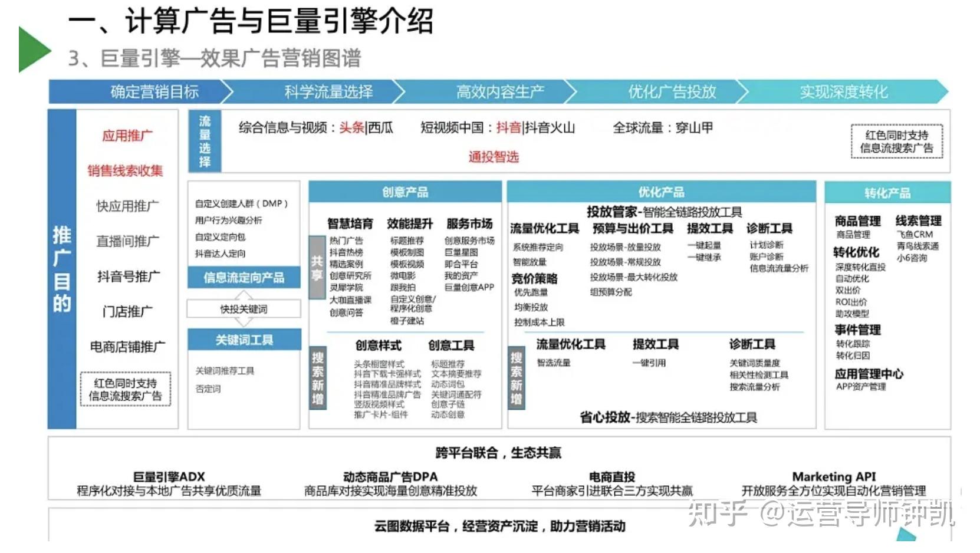Image resolution: width=980 pixels, height=553 pixels.
Task: Click the 转化优化 heading
Action: 856,252
